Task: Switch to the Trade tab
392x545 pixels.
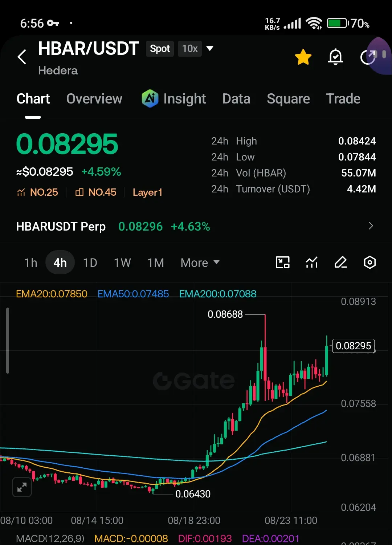Action: (343, 99)
